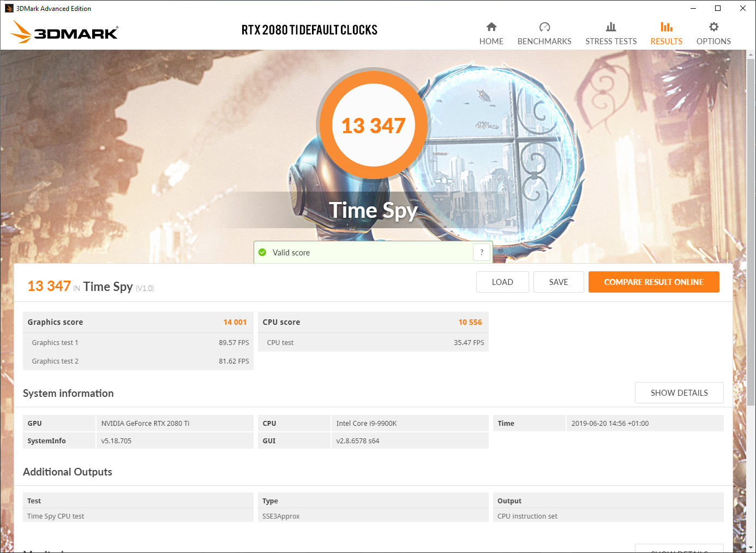Viewport: 756px width, 553px height.
Task: Click the Time Spy banner title
Action: pos(373,210)
